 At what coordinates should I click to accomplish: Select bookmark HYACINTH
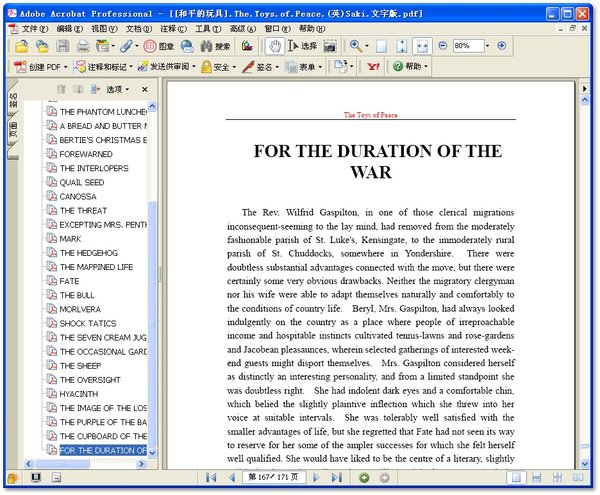point(78,394)
